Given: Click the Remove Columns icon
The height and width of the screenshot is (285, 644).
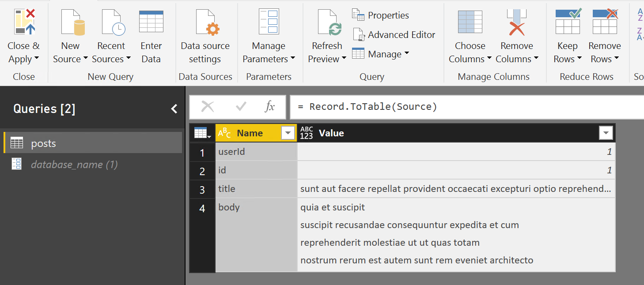Looking at the screenshot, I should [x=516, y=23].
